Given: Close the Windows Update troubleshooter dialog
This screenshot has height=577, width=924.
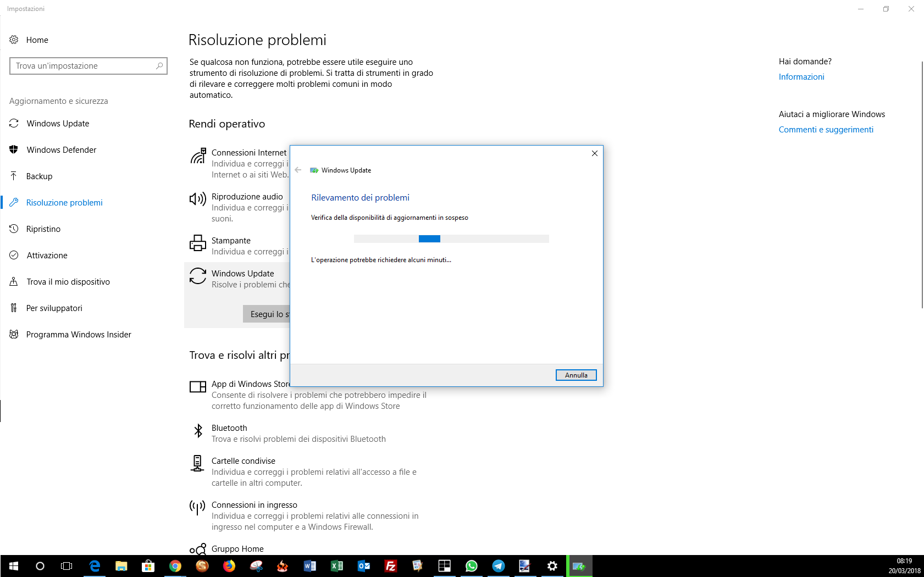Looking at the screenshot, I should point(594,153).
